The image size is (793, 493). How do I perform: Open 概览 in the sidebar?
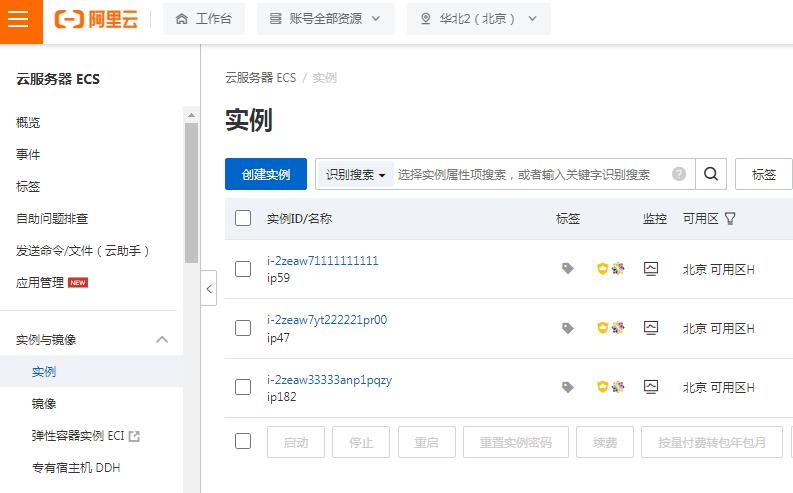click(x=28, y=122)
